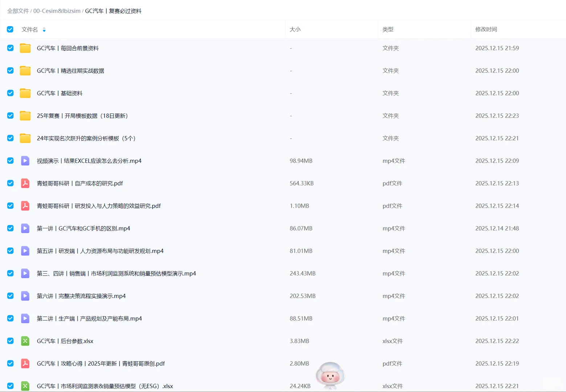Uncheck 第五讲丨研发端 file checkbox
Viewport: 566px width, 392px height.
click(x=10, y=250)
